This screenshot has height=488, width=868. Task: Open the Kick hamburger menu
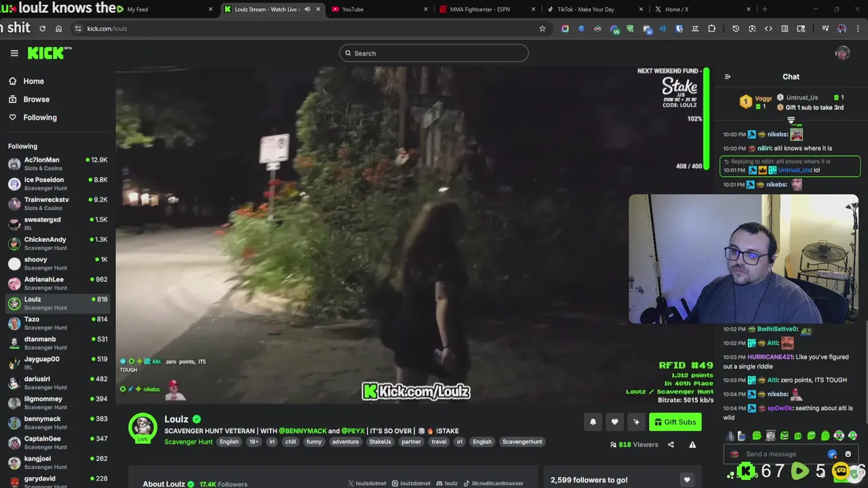point(14,53)
